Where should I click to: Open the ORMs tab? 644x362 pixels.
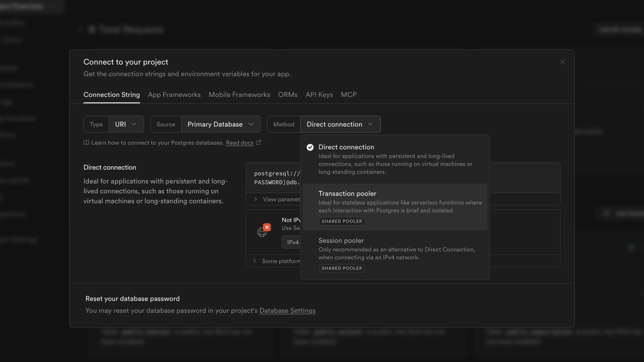[287, 94]
